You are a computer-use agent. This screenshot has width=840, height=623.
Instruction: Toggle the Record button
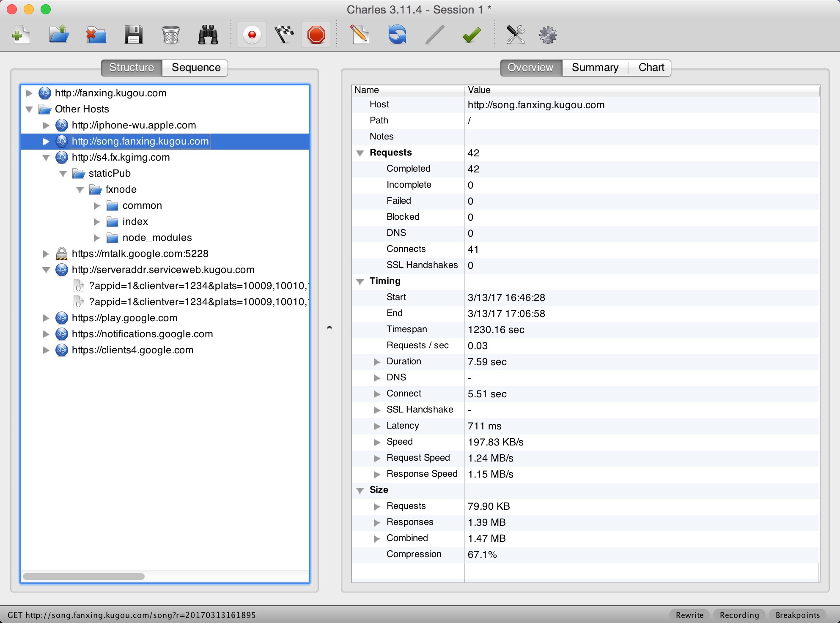[252, 35]
